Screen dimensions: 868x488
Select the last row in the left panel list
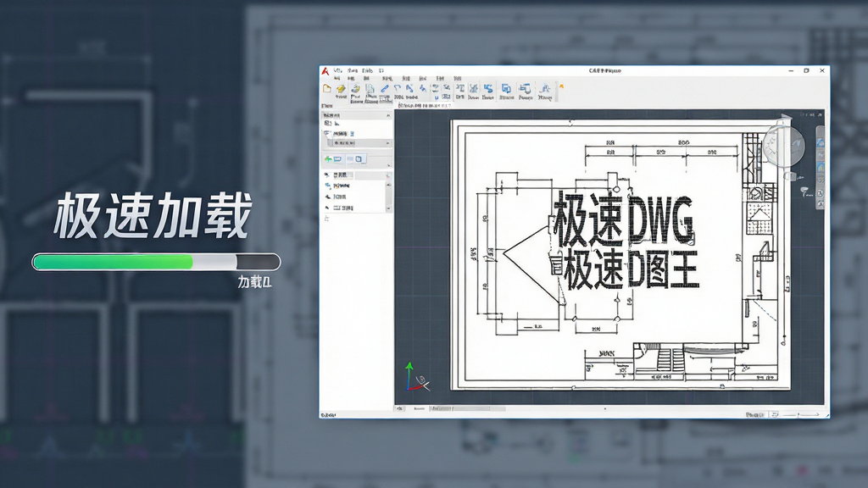coord(355,208)
